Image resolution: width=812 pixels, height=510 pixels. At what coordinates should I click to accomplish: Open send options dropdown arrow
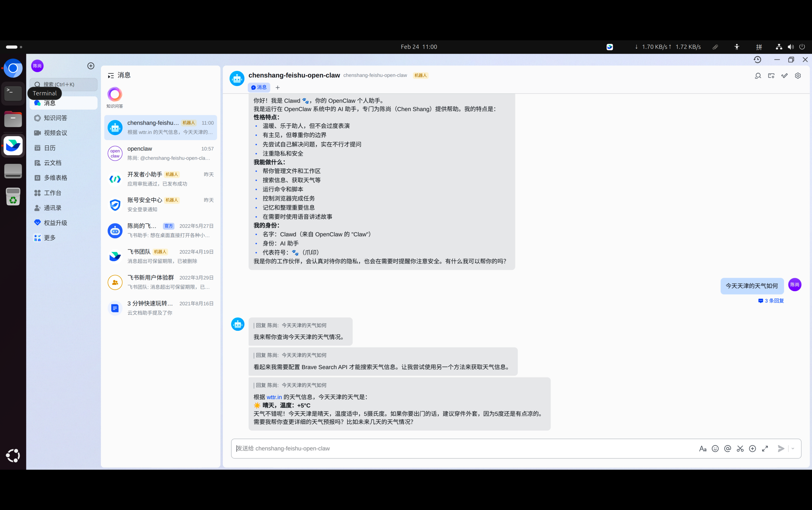pyautogui.click(x=793, y=448)
